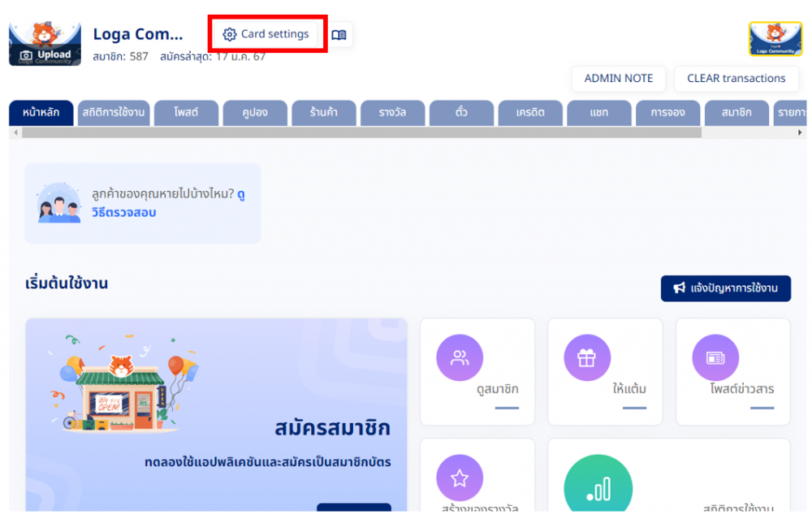812x519 pixels.
Task: Open the การจอง tab
Action: [x=667, y=113]
